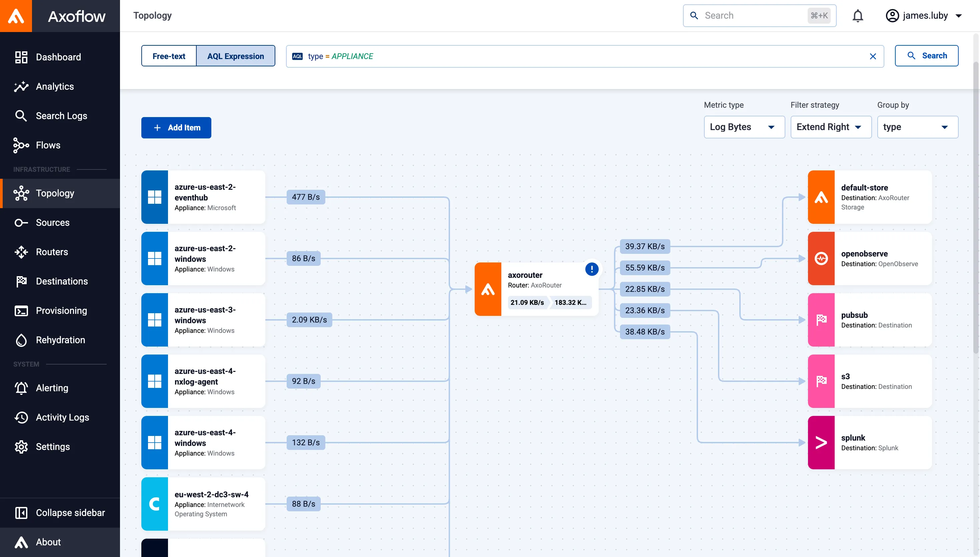Clear the AQL query with X icon
This screenshot has width=980, height=557.
pos(873,57)
